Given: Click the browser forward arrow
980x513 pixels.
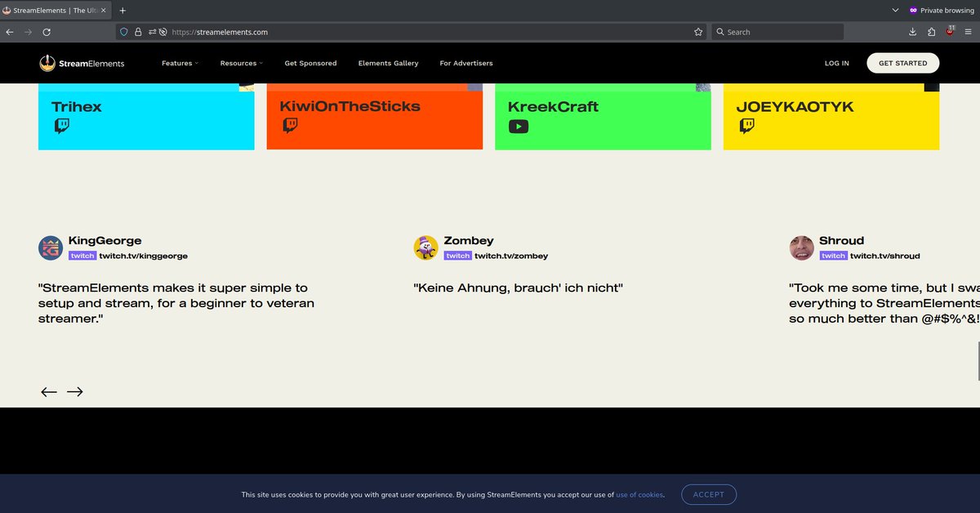Looking at the screenshot, I should [29, 32].
